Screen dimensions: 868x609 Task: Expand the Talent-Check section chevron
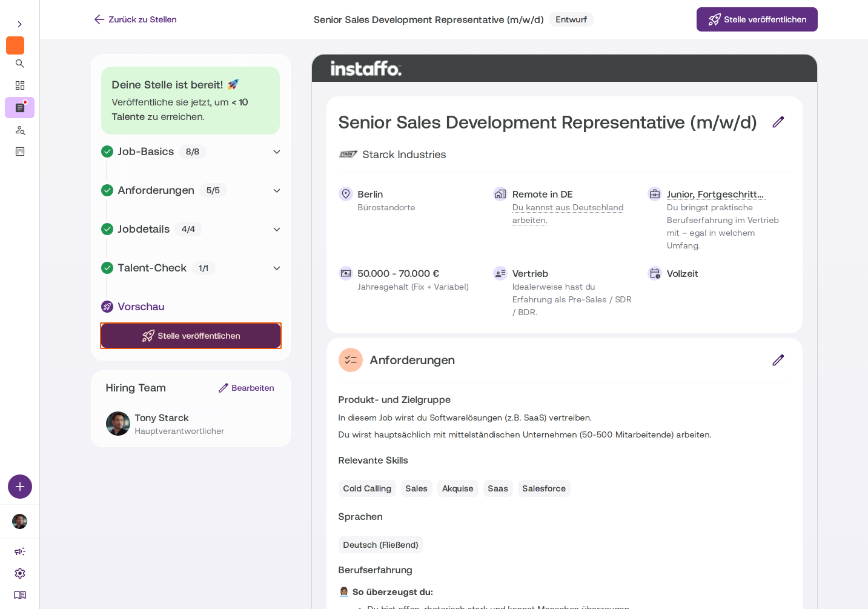click(277, 268)
